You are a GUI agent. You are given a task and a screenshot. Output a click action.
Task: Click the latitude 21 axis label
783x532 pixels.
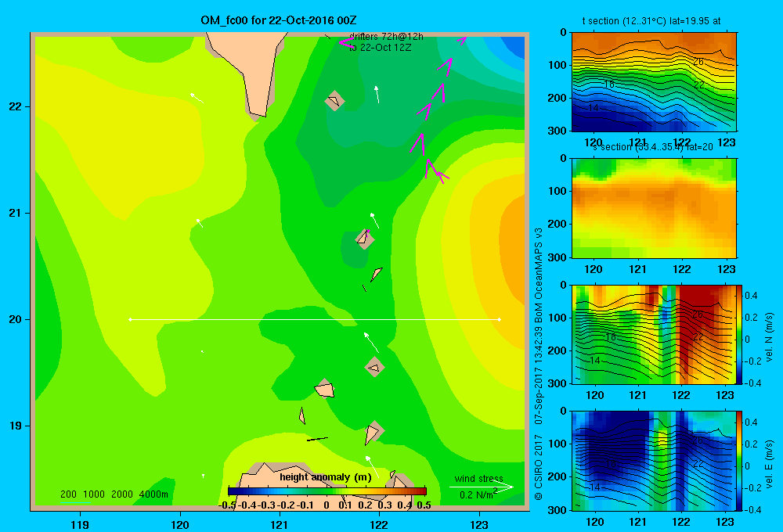click(16, 213)
